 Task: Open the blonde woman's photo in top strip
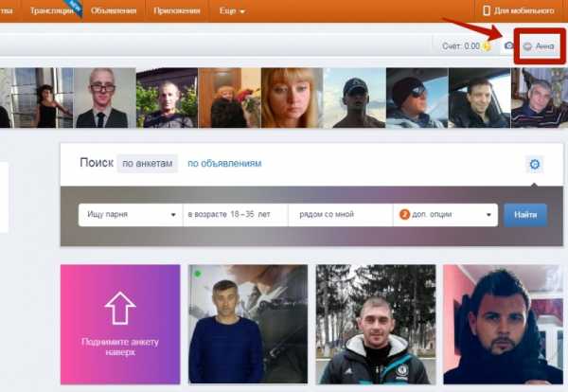(x=292, y=98)
